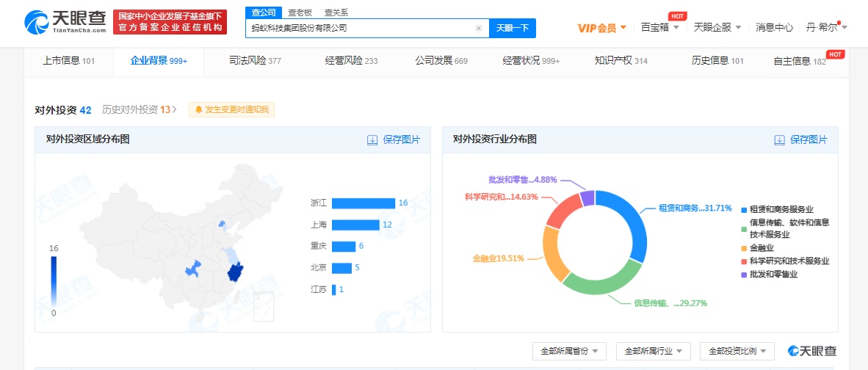Open 全部所属省份 filter dropdown
868x370 pixels.
pyautogui.click(x=570, y=351)
